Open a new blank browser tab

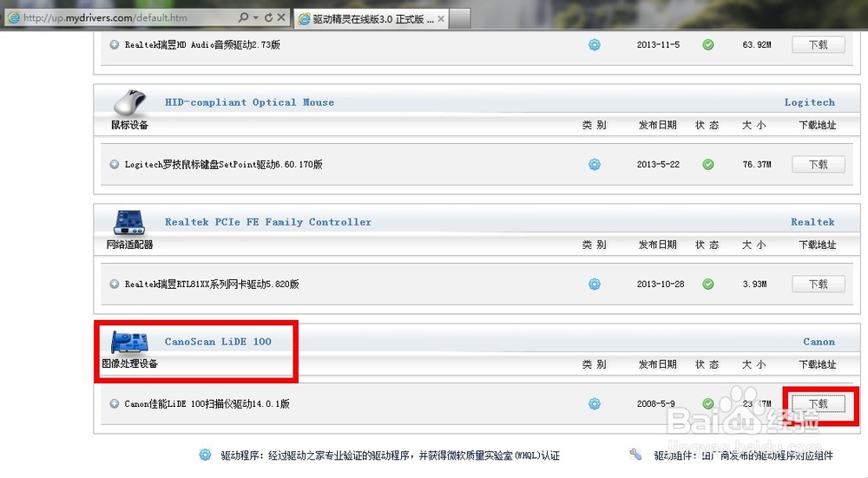(459, 18)
